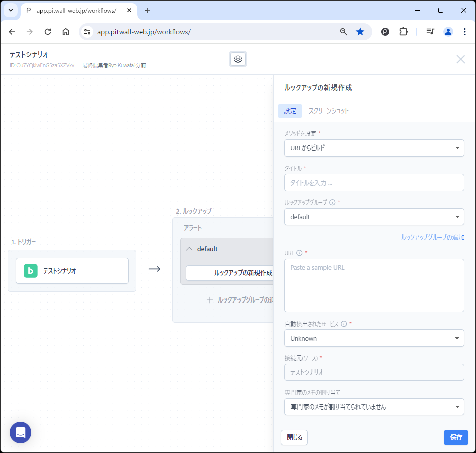Open the 自動検出されたサービス Unknown dropdown
Screen dimensions: 476x453
[x=374, y=338]
